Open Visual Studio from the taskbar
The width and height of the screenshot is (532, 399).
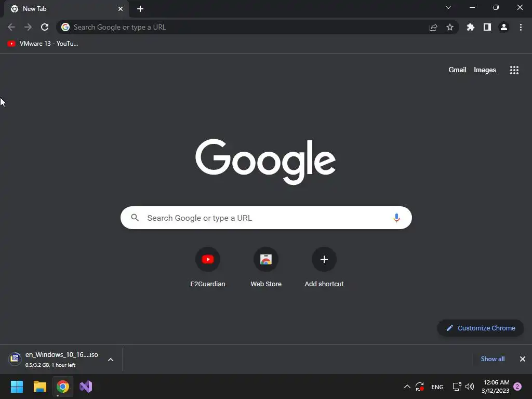(86, 387)
